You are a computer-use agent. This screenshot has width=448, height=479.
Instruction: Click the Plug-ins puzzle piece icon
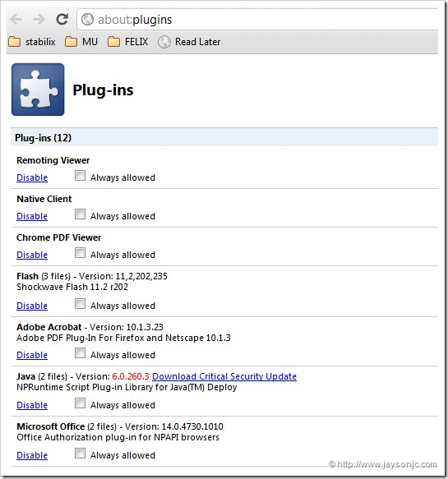tap(38, 90)
